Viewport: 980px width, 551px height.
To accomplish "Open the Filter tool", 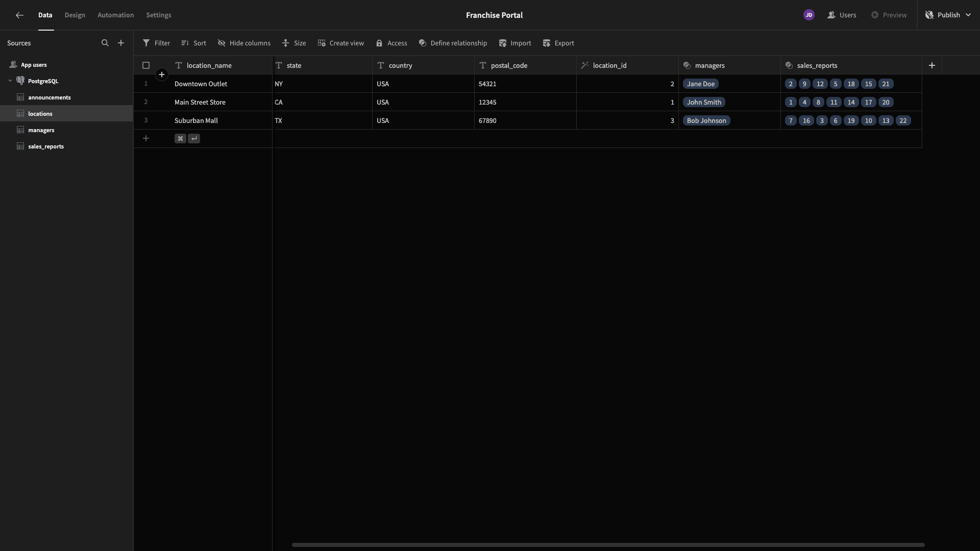I will [x=156, y=43].
